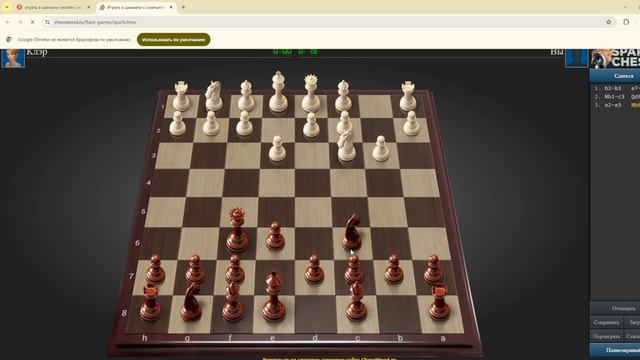Click the white pawn on f2
This screenshot has height=360, width=640.
(x=244, y=123)
